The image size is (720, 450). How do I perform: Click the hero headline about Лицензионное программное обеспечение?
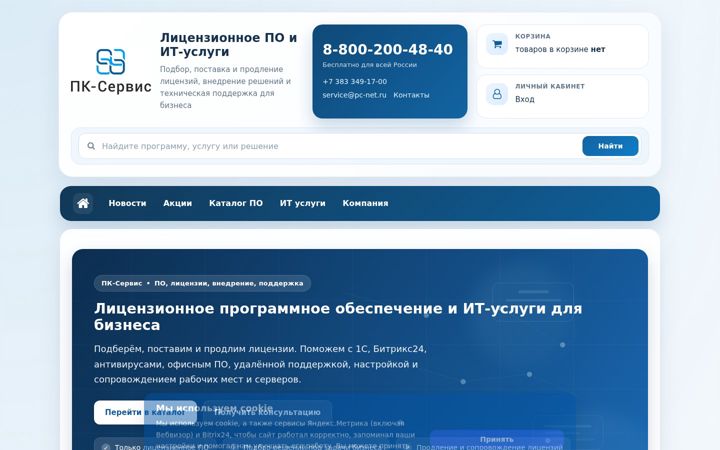pos(338,317)
